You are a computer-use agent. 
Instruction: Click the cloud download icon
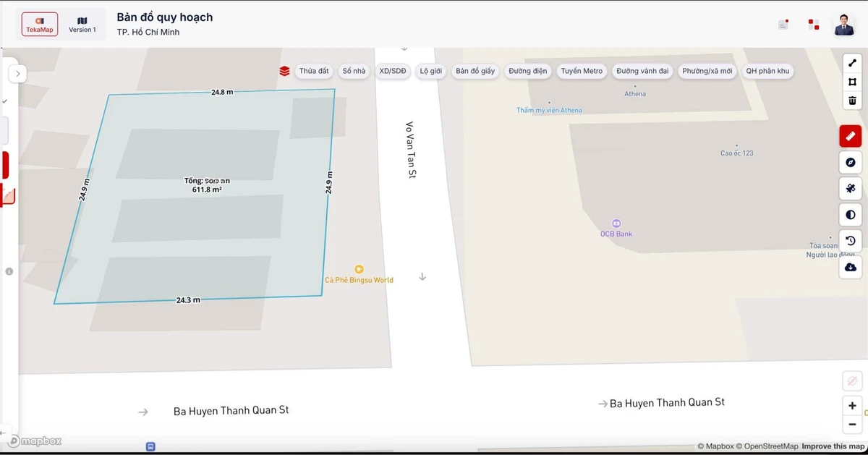click(x=851, y=267)
